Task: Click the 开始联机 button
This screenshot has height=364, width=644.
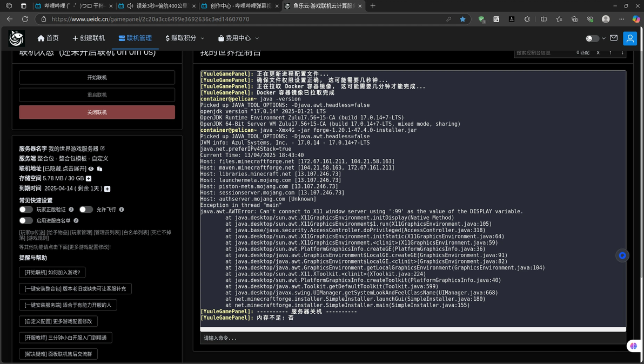Action: [x=97, y=77]
